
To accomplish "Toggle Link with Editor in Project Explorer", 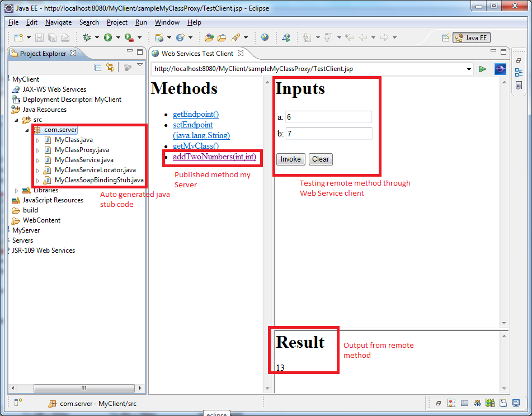I will click(x=111, y=67).
